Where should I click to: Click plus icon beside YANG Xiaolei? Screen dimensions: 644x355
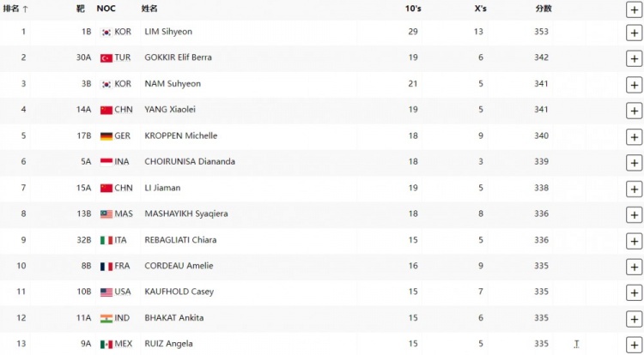click(635, 111)
